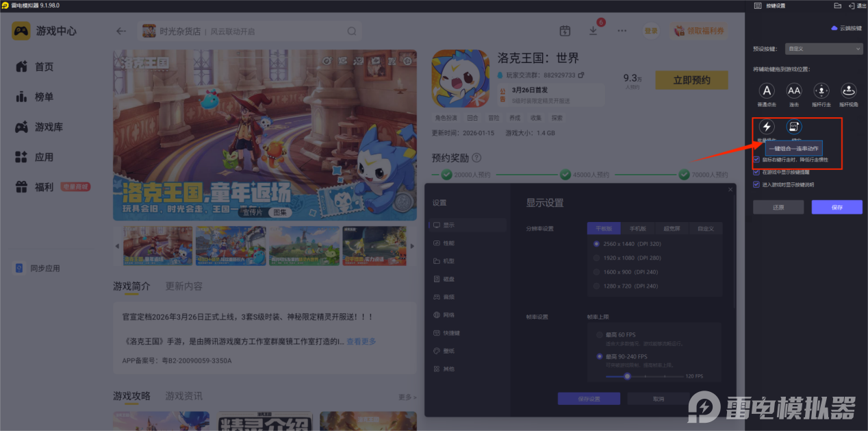Click 保存 in key settings panel

pyautogui.click(x=837, y=207)
